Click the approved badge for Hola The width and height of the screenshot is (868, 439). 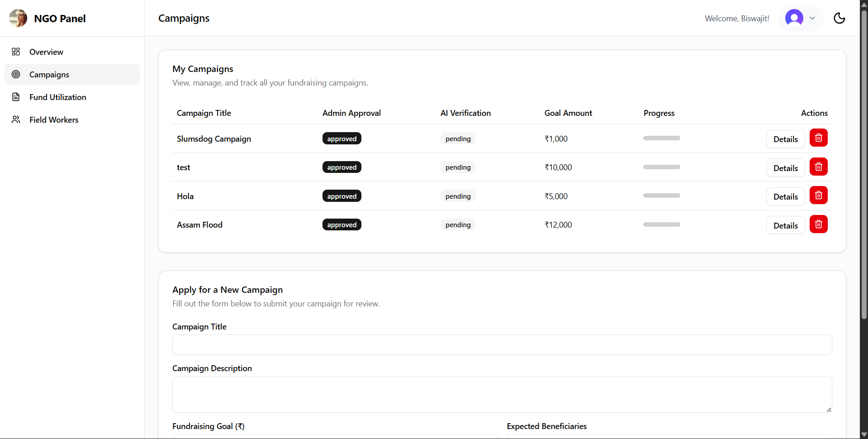pos(342,196)
